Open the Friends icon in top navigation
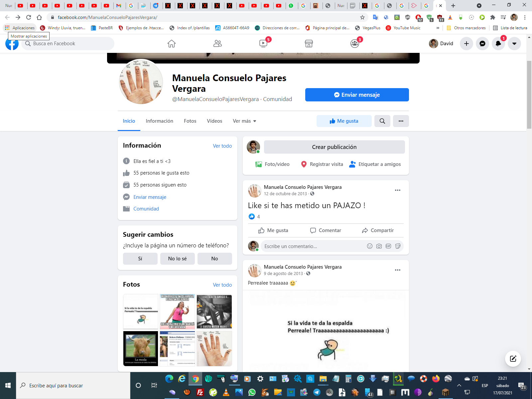The width and height of the screenshot is (532, 399). tap(217, 44)
